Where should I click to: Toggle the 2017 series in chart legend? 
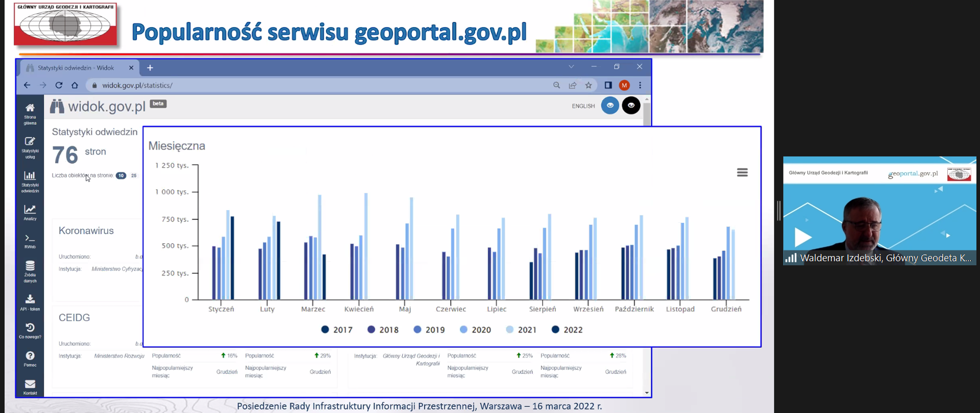click(x=337, y=330)
